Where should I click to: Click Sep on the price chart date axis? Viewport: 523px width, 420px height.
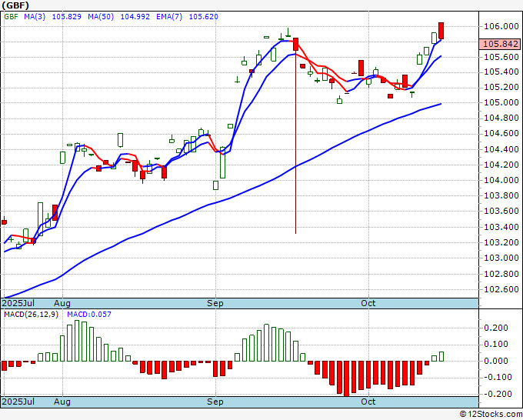tap(215, 303)
